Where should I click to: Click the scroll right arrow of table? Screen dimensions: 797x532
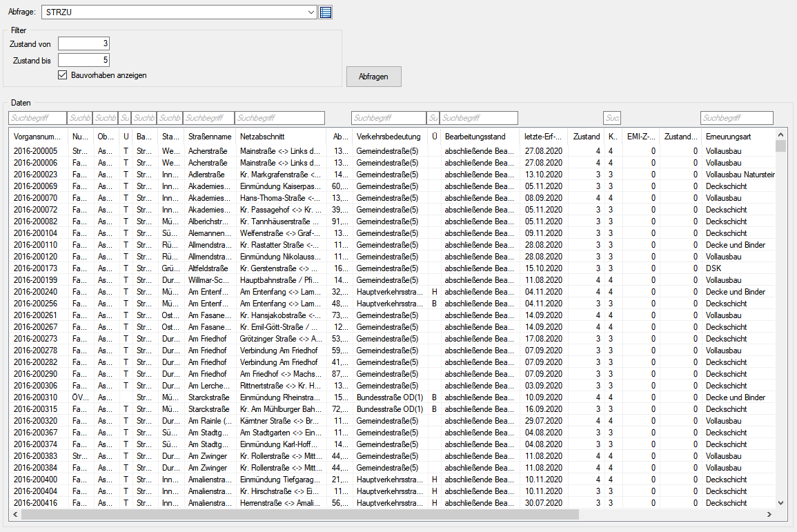pos(771,514)
